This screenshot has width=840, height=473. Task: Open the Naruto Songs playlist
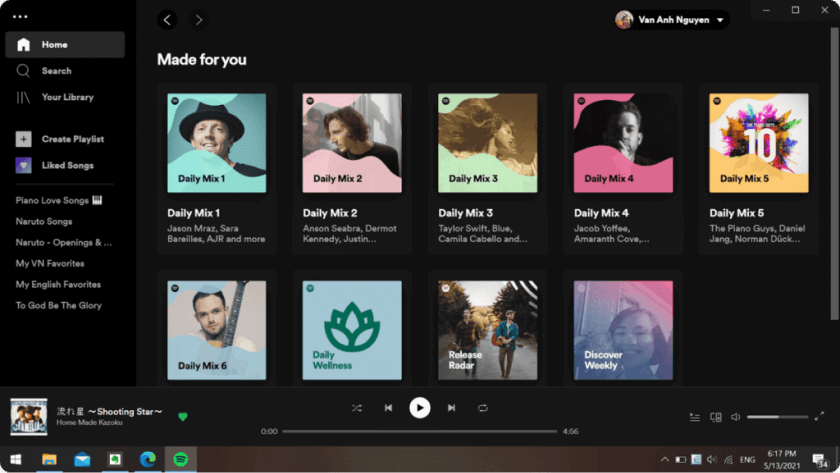coord(43,221)
